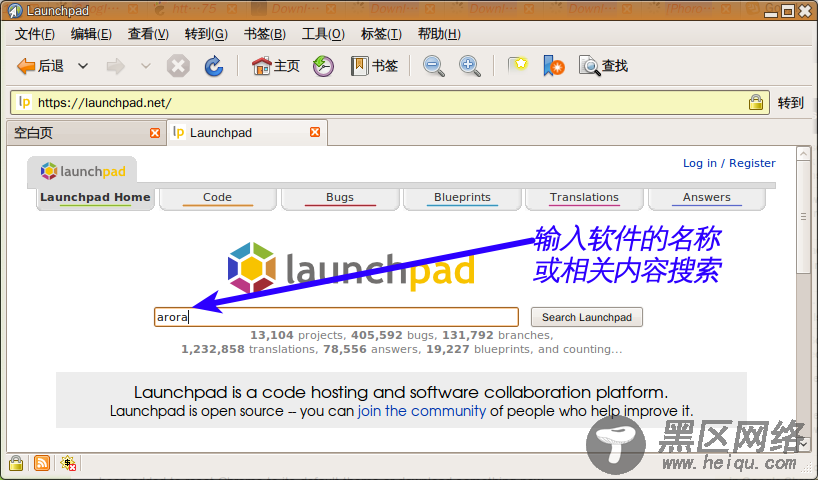Click the vertical scrollbar thumb
This screenshot has width=818, height=480.
(x=803, y=217)
